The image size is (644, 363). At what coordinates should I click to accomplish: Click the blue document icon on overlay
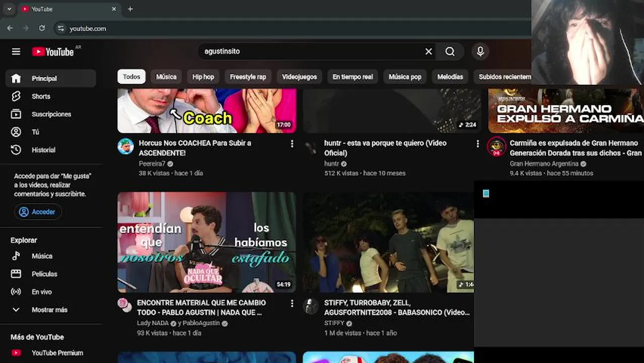click(486, 194)
